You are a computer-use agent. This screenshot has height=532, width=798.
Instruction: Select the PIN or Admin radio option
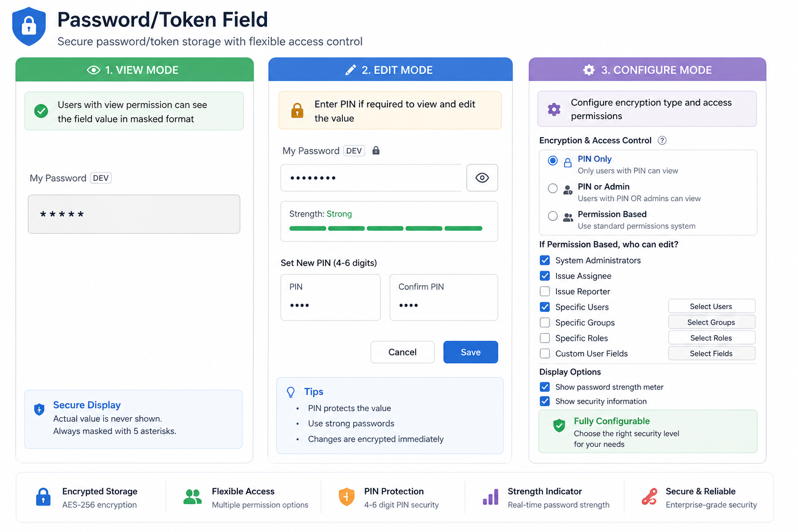click(553, 188)
